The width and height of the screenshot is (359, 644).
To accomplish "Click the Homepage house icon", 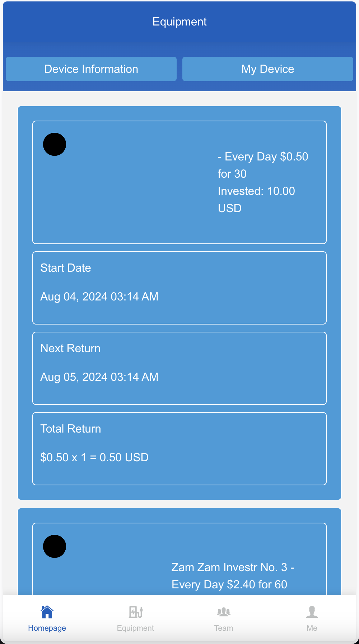I will (x=47, y=612).
